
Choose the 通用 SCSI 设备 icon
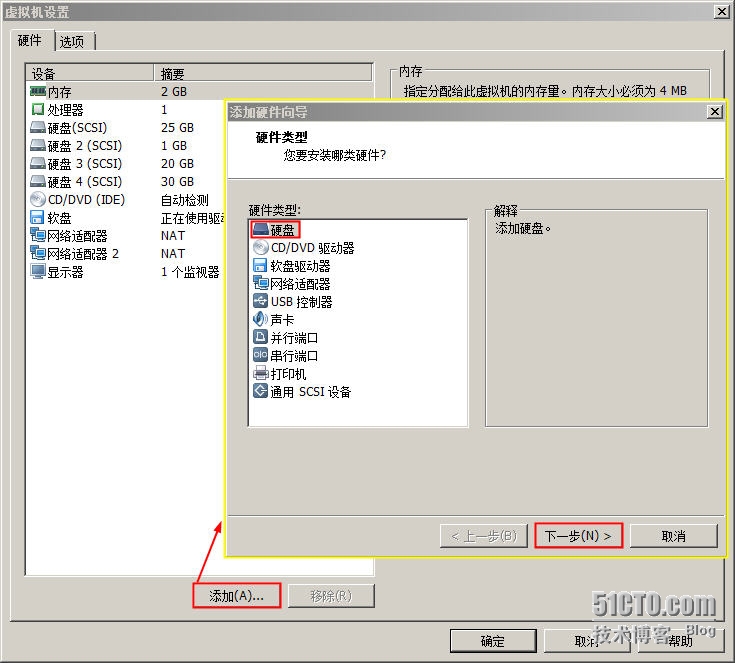pos(261,391)
